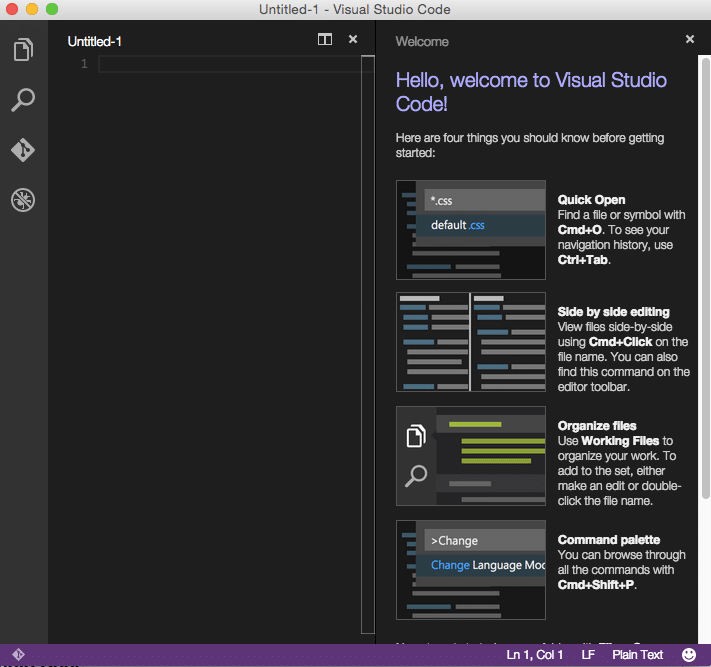Screen dimensions: 711x667
Task: Click the 'Cmd+Click' shortcut text
Action: pyautogui.click(x=620, y=342)
